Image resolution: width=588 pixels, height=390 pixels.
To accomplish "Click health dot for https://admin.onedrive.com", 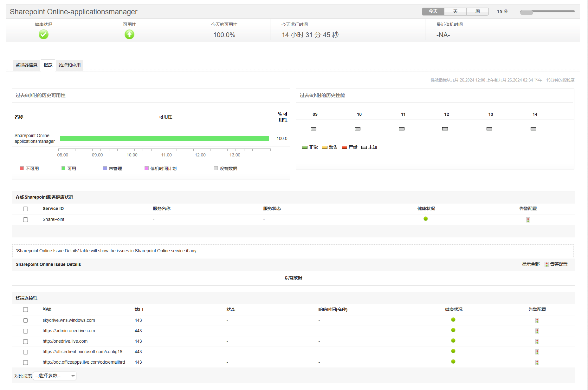I will 453,330.
